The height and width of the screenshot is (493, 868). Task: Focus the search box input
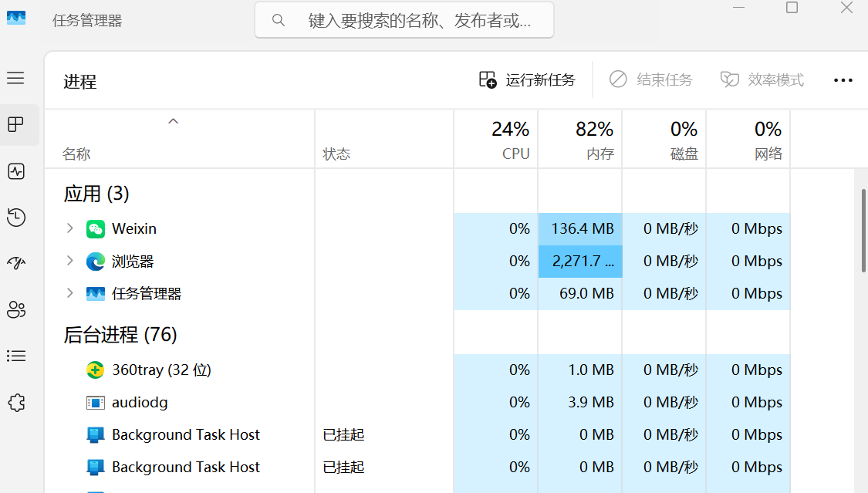pos(404,20)
